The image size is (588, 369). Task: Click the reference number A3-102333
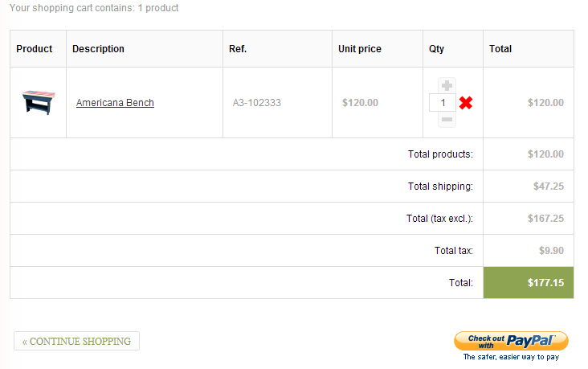point(257,103)
